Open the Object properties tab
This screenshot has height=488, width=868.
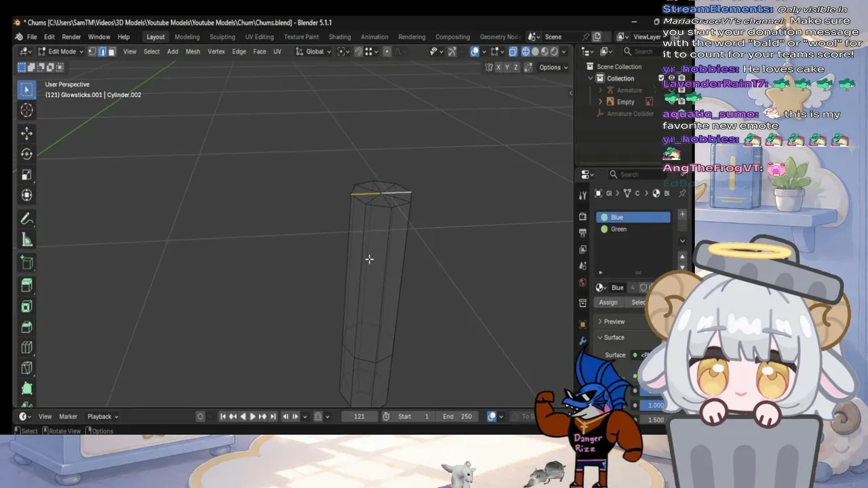coord(583,324)
